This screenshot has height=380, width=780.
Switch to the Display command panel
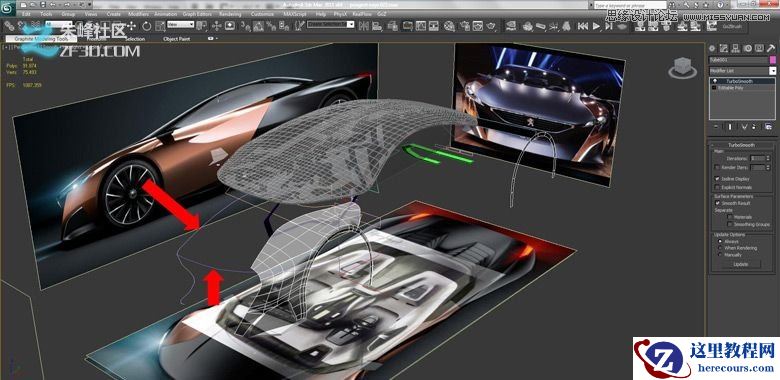point(759,48)
